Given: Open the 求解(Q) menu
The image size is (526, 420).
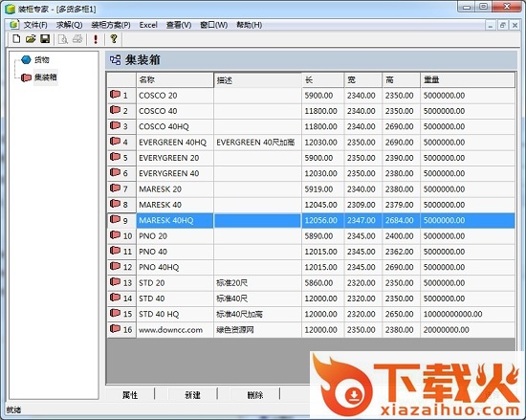Looking at the screenshot, I should click(x=69, y=25).
